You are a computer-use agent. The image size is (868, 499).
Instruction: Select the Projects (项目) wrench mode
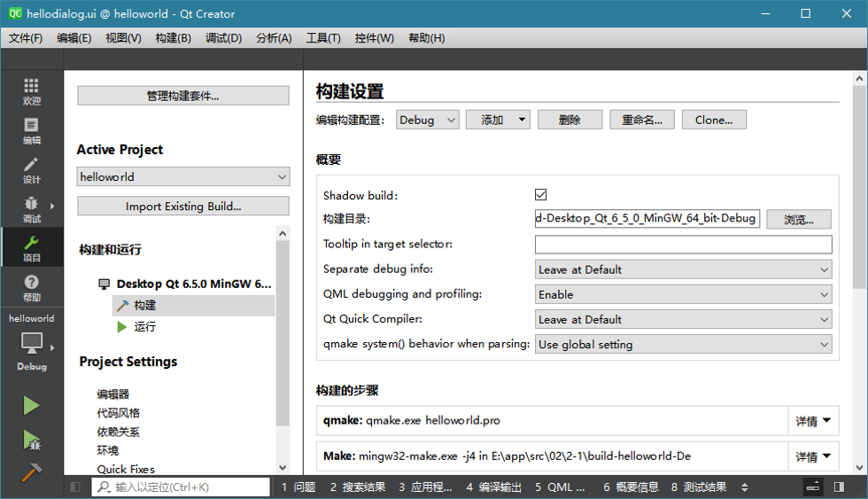pyautogui.click(x=32, y=249)
